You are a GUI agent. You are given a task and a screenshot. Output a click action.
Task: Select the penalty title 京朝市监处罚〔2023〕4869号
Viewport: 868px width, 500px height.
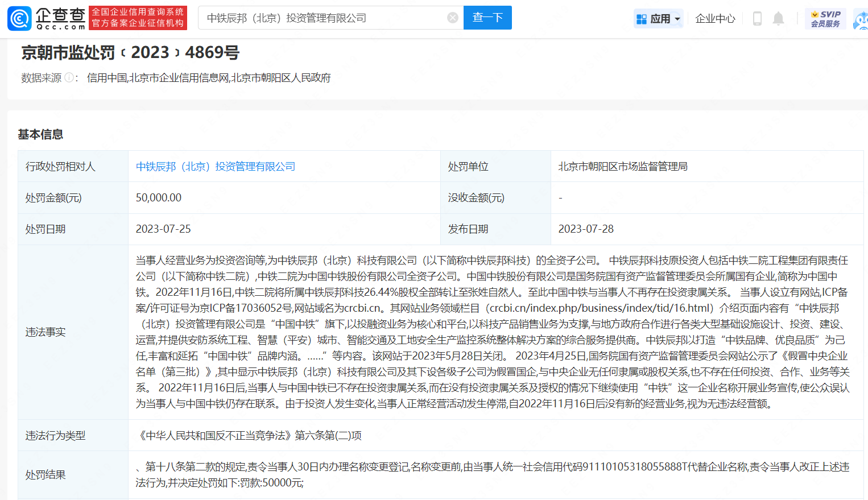[130, 52]
